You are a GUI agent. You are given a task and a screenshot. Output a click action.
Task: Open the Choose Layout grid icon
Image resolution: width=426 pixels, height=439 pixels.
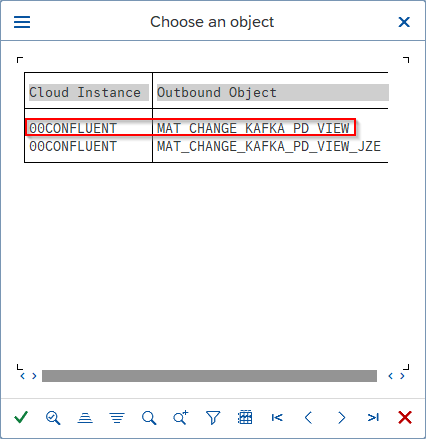point(245,417)
